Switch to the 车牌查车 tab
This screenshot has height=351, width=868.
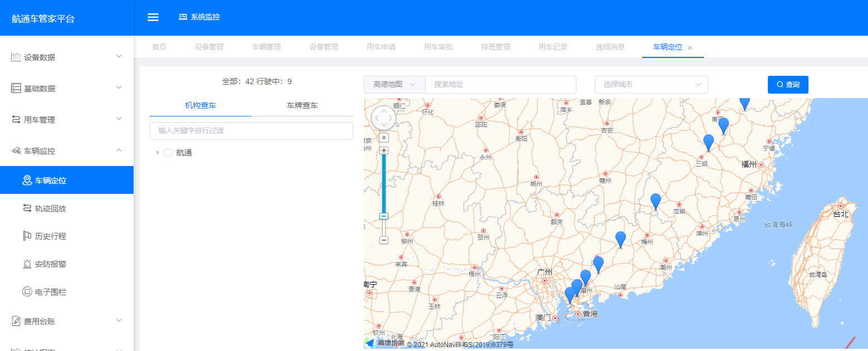(302, 105)
